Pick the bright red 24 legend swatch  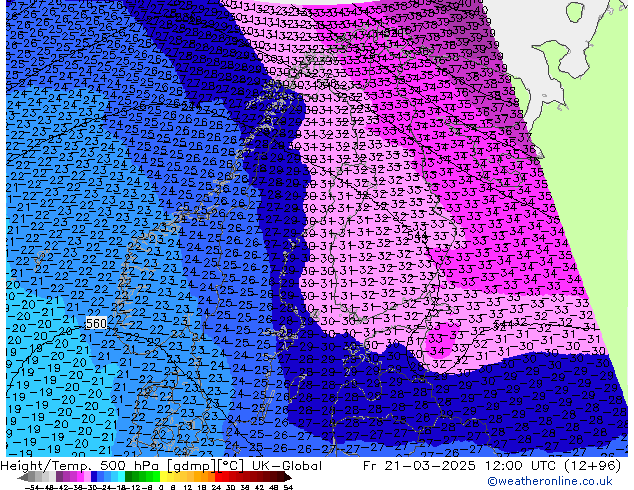point(218,477)
